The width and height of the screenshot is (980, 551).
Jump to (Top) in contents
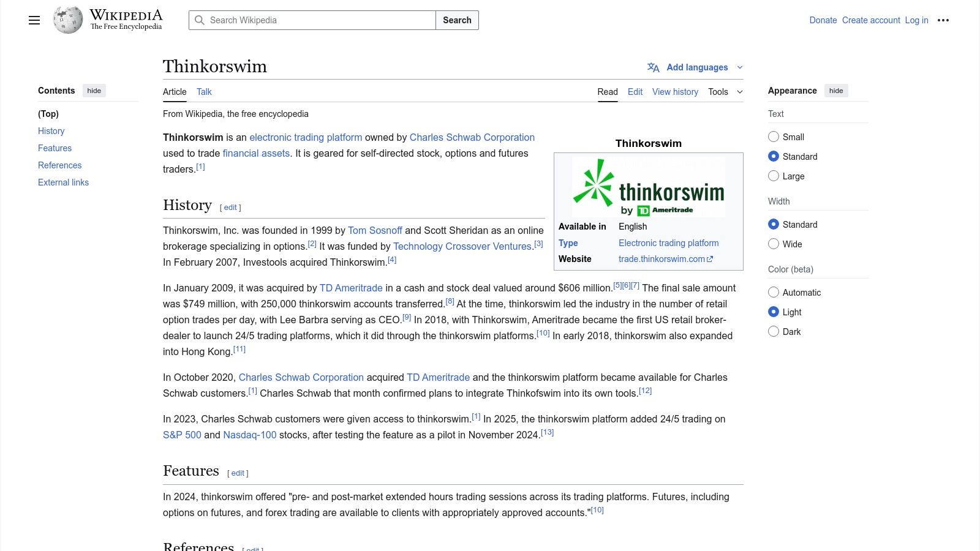pyautogui.click(x=48, y=114)
